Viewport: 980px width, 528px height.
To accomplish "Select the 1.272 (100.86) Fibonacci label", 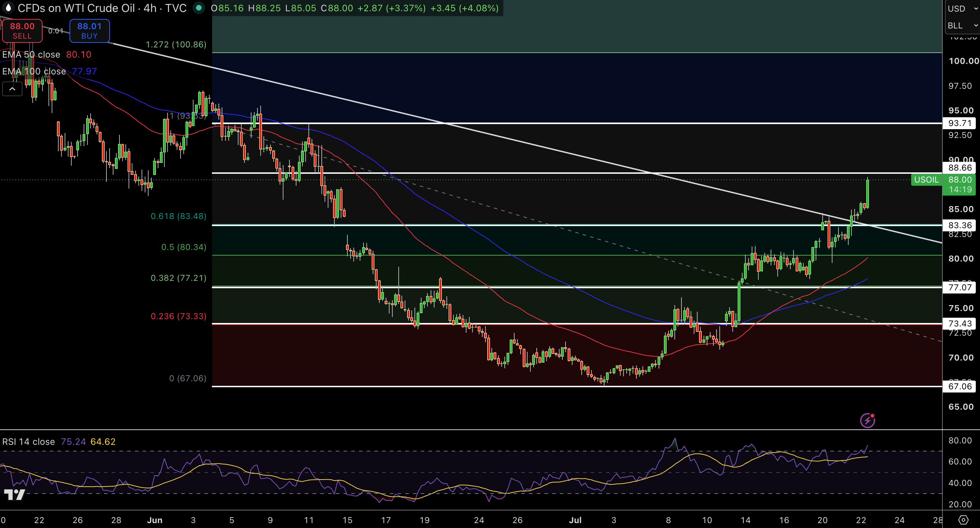I will (x=176, y=44).
